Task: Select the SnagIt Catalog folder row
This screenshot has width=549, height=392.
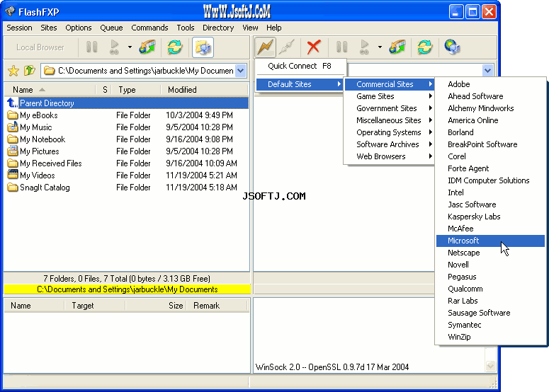Action: (126, 187)
